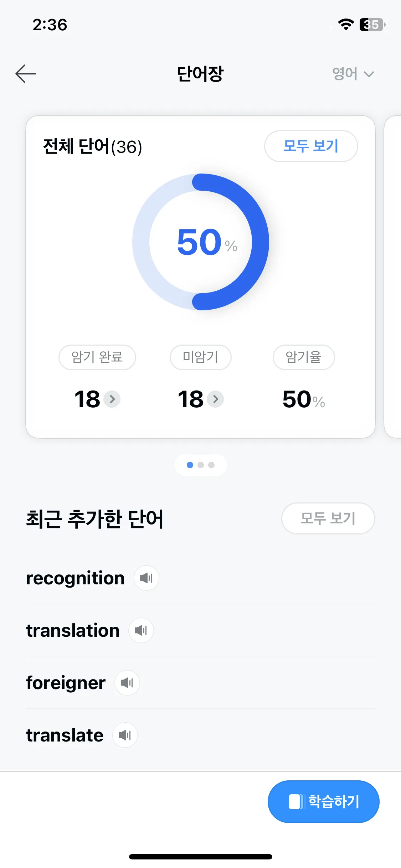
Task: Play speaker icon next to translate
Action: tap(125, 735)
